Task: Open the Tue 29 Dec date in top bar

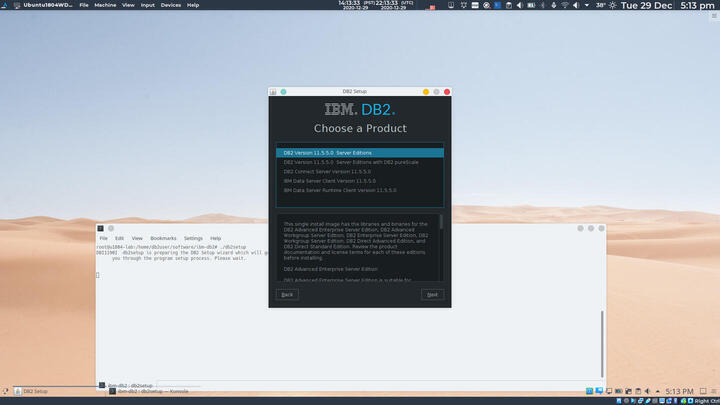Action: (x=647, y=6)
